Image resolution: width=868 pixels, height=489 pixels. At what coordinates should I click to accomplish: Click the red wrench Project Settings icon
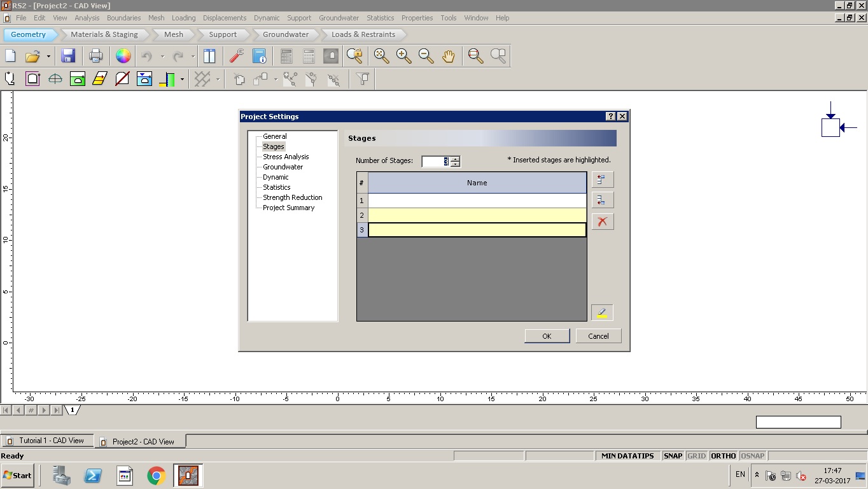tap(237, 56)
